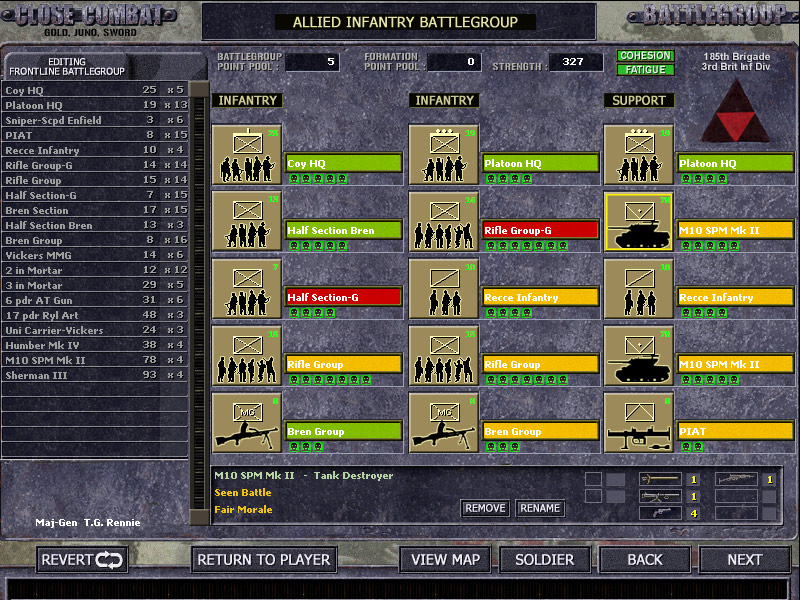Toggle the FATIGUE indicator
800x600 pixels.
click(645, 70)
